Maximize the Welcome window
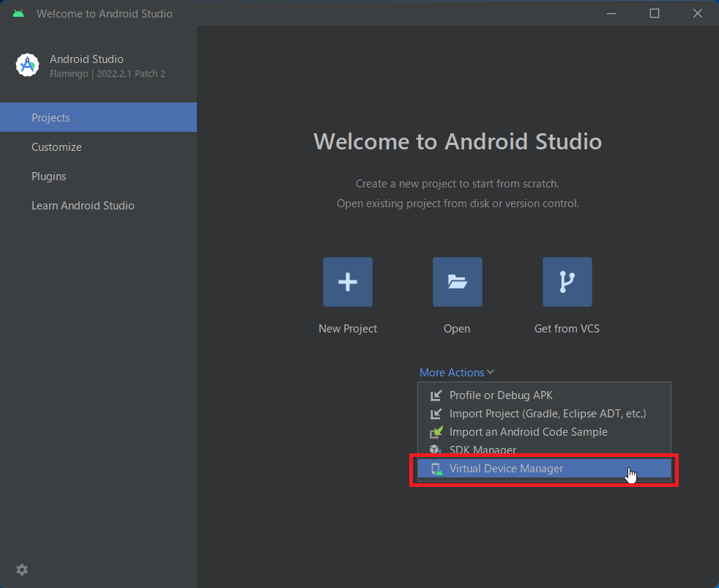The image size is (719, 588). [655, 13]
